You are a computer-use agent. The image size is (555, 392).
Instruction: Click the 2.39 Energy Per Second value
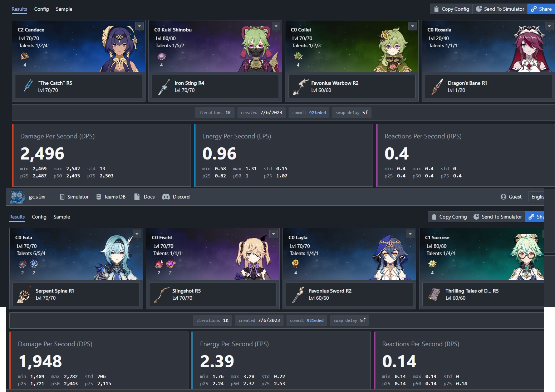[217, 361]
